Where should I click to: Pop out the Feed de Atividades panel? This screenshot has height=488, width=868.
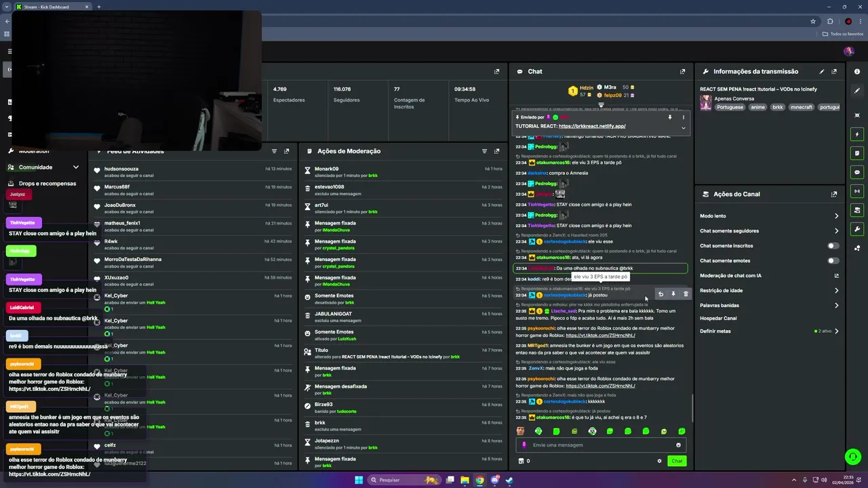tap(286, 151)
